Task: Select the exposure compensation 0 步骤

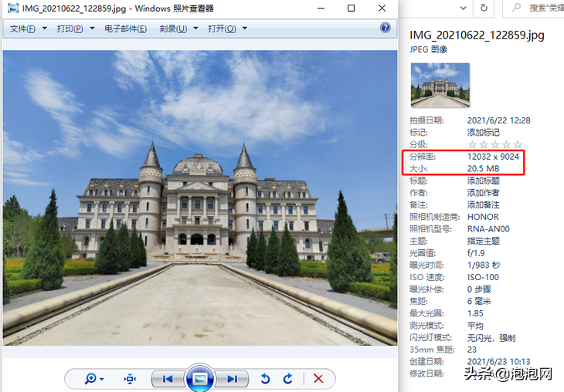Action: tap(479, 289)
